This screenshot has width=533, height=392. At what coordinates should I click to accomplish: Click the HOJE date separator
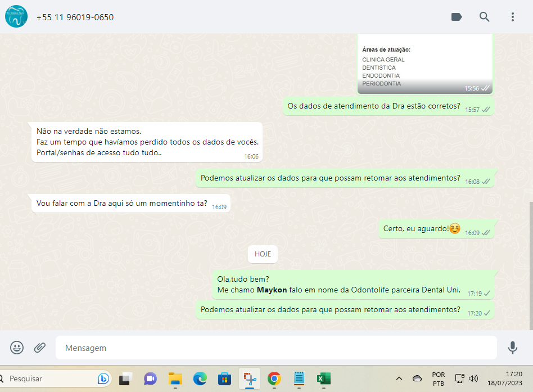click(263, 254)
